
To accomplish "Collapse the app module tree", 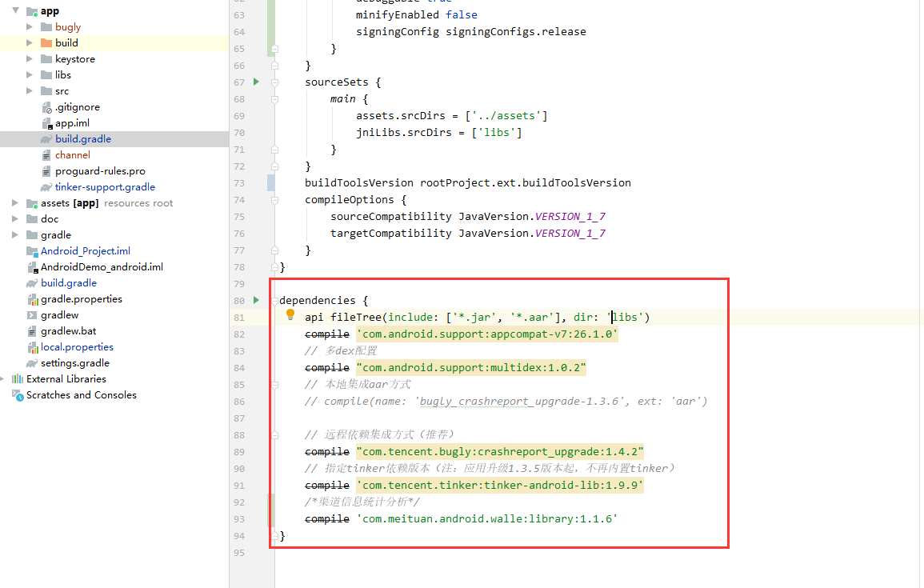I will coord(15,10).
